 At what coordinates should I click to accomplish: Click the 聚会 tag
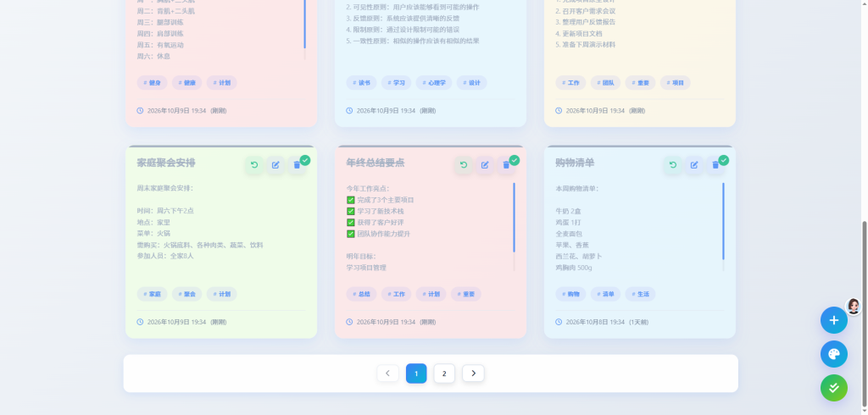[187, 294]
